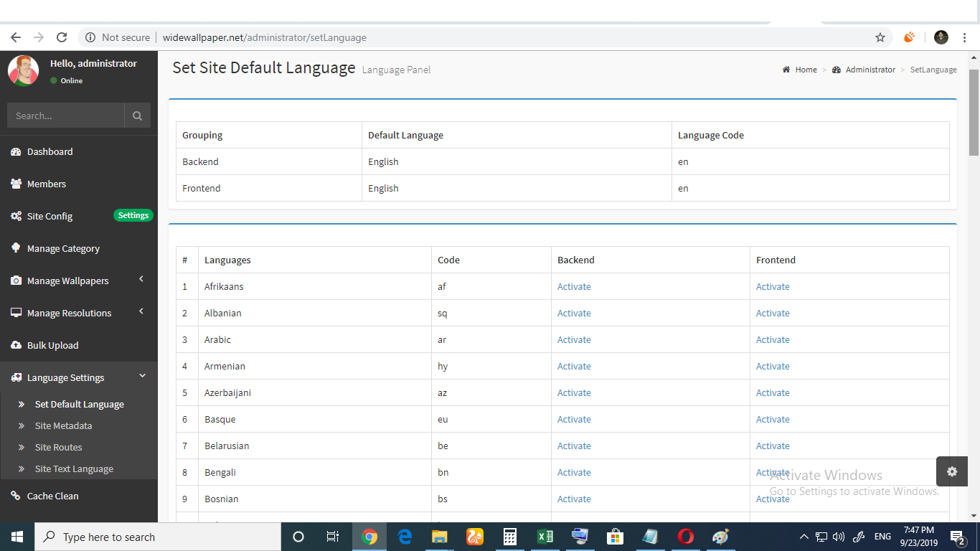Image resolution: width=980 pixels, height=551 pixels.
Task: Click the Home breadcrumb link
Action: [806, 70]
